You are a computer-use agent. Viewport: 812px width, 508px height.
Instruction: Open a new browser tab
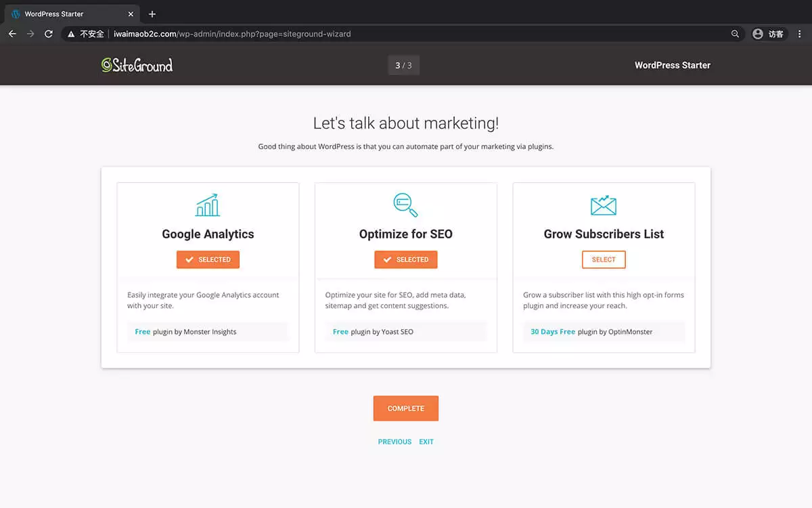tap(152, 13)
